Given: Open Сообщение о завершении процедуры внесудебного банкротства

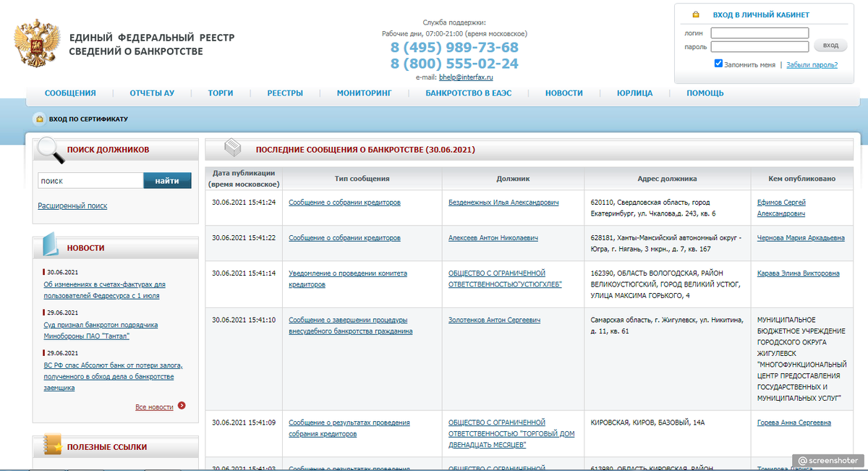Looking at the screenshot, I should coord(351,326).
